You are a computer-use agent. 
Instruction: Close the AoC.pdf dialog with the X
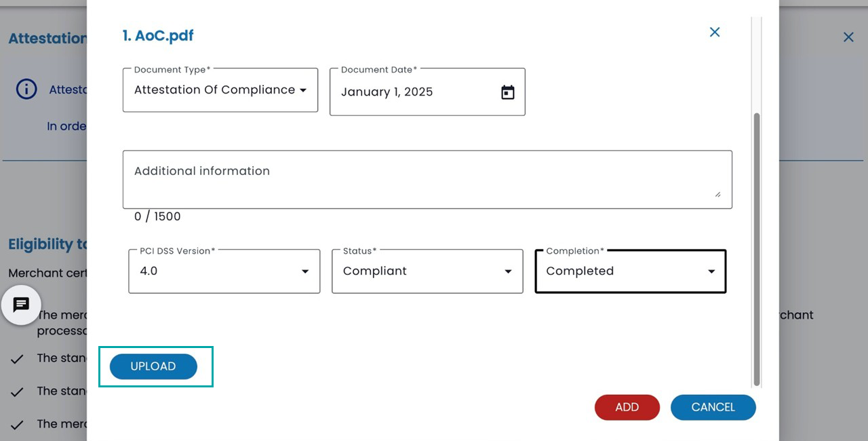coord(714,32)
